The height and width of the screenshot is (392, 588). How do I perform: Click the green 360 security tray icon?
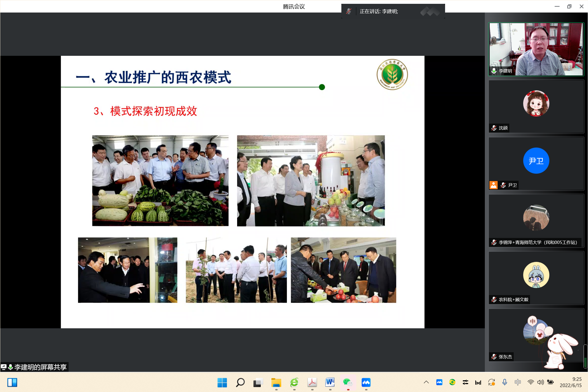click(452, 382)
